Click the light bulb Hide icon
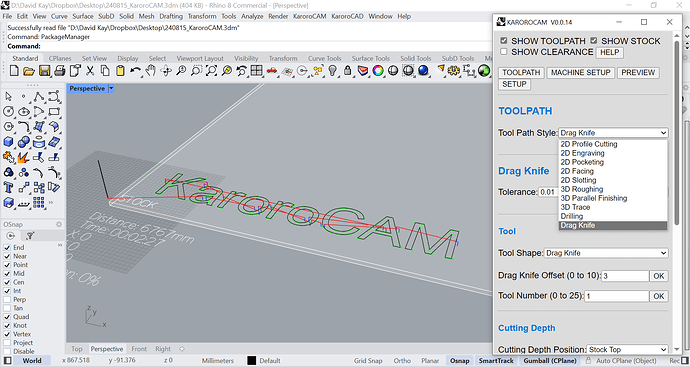This screenshot has width=690, height=367. point(333,70)
